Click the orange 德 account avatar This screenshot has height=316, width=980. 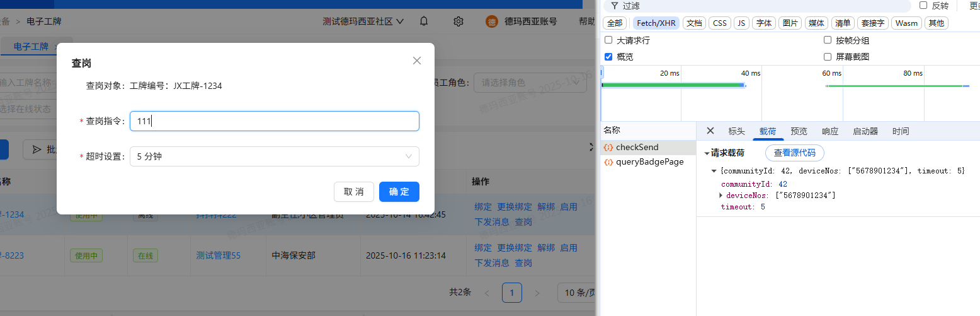(x=492, y=21)
